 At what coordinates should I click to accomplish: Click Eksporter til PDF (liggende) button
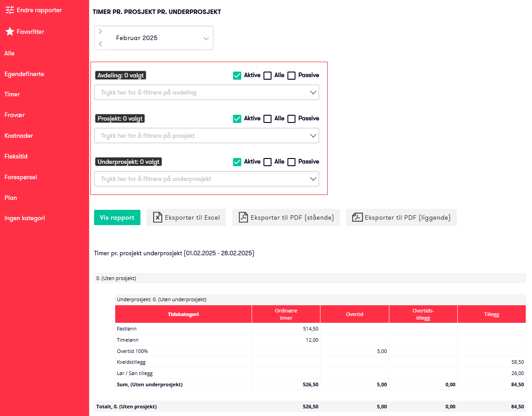[401, 217]
